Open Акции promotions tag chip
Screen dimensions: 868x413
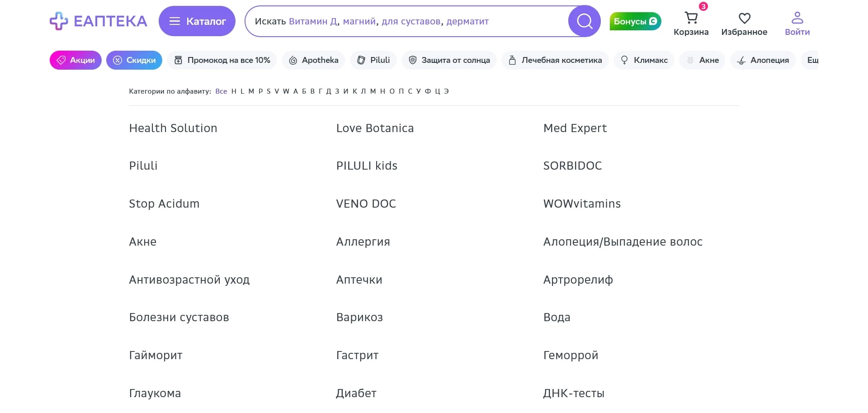coord(75,60)
